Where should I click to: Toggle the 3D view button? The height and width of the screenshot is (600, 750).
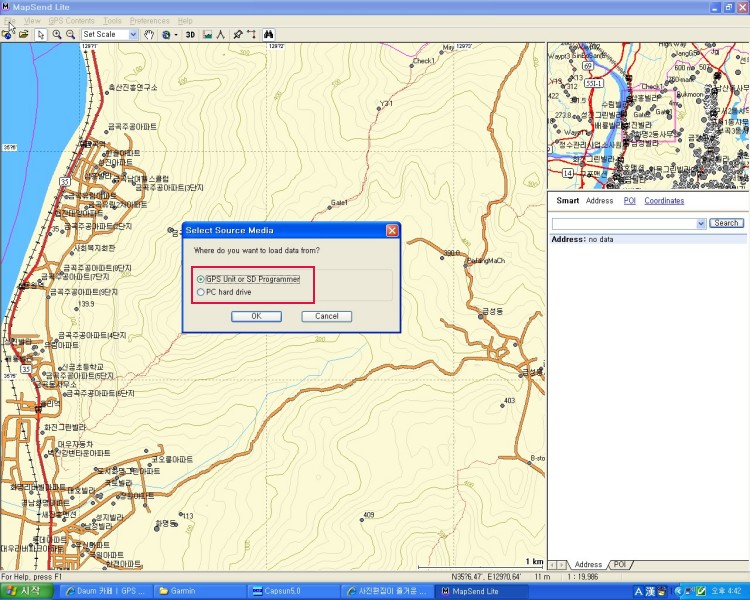[x=190, y=34]
